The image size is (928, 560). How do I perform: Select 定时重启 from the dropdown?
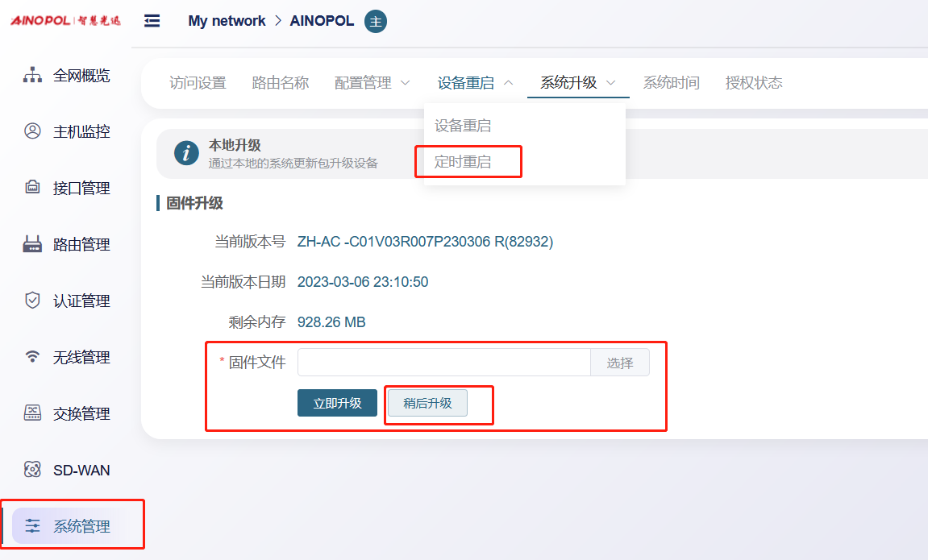(x=463, y=162)
